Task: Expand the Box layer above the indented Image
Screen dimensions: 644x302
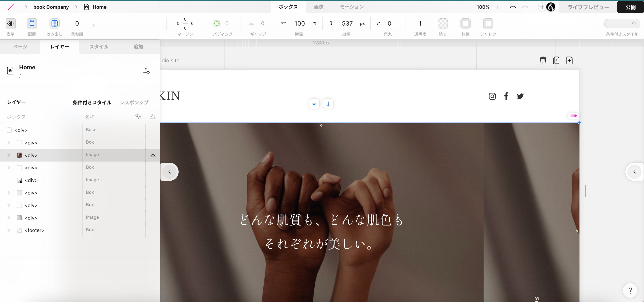Action: 9,168
